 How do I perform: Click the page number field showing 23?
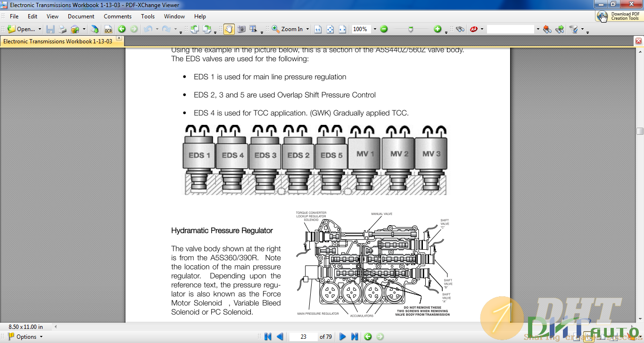303,336
